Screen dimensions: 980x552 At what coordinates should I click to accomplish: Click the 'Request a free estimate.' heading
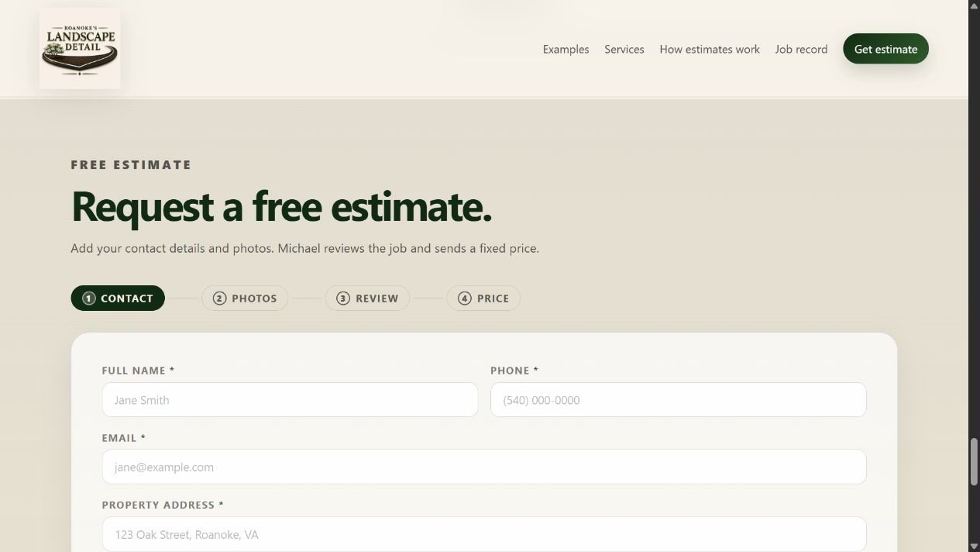click(x=281, y=206)
